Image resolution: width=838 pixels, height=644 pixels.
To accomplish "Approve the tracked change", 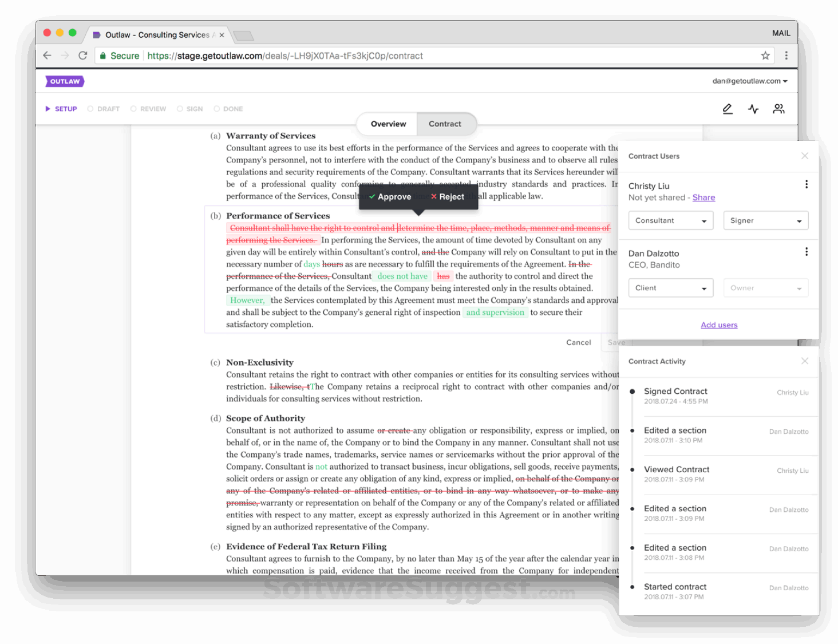I will pyautogui.click(x=390, y=196).
